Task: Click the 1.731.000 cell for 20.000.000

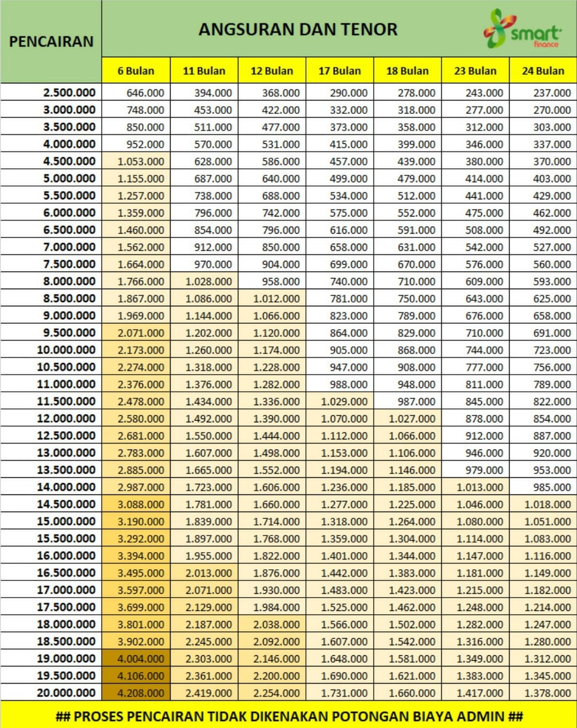Action: [340, 693]
